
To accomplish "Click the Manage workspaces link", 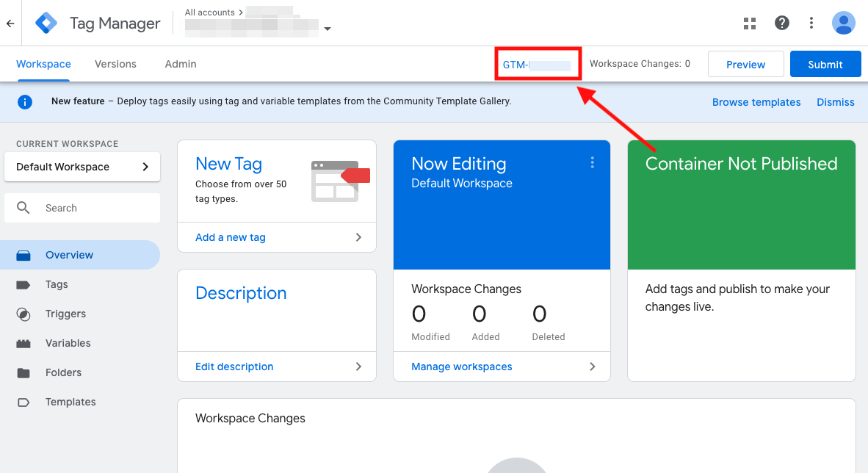I will coord(462,367).
